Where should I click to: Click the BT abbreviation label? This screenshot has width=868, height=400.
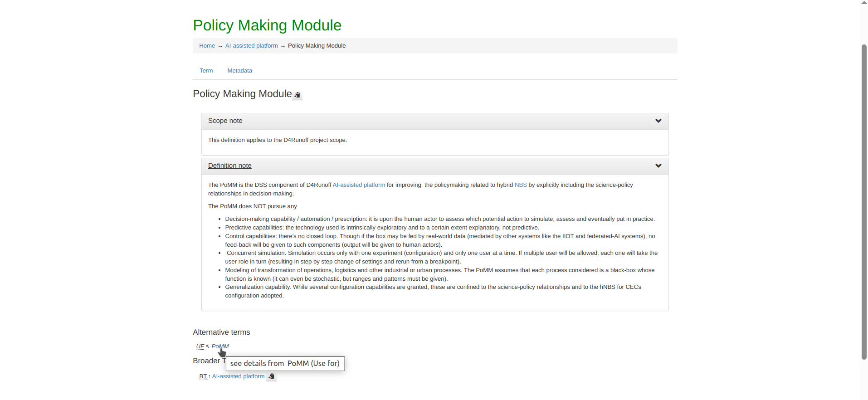[x=203, y=376]
